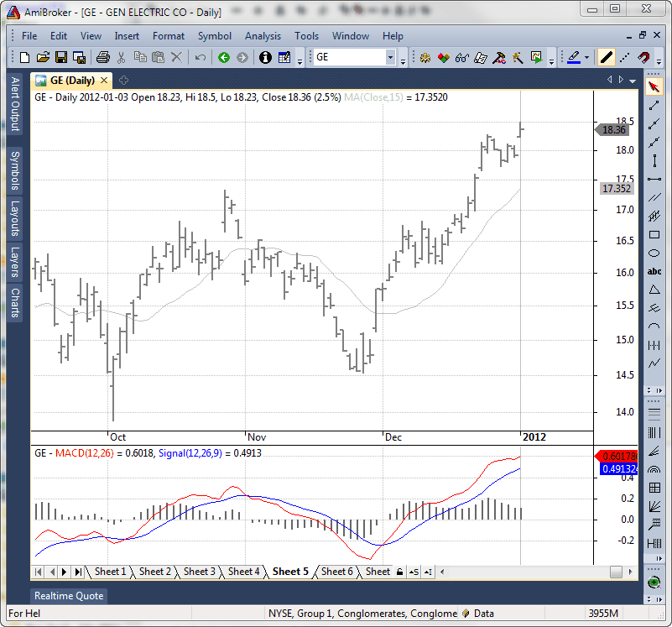Click the green back navigation arrow
The width and height of the screenshot is (672, 627).
pyautogui.click(x=223, y=58)
